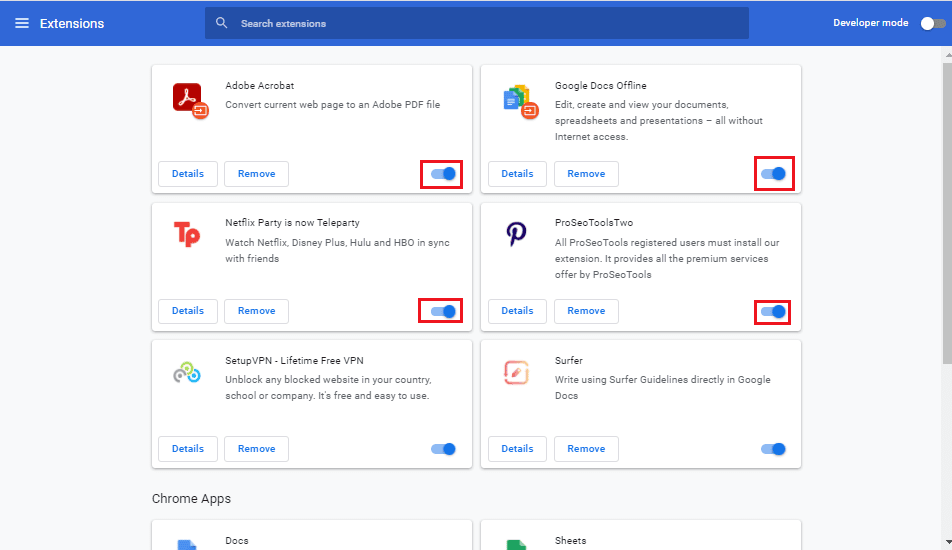Click 'ProSeoToolsTwo' title text
This screenshot has width=952, height=550.
coord(594,223)
